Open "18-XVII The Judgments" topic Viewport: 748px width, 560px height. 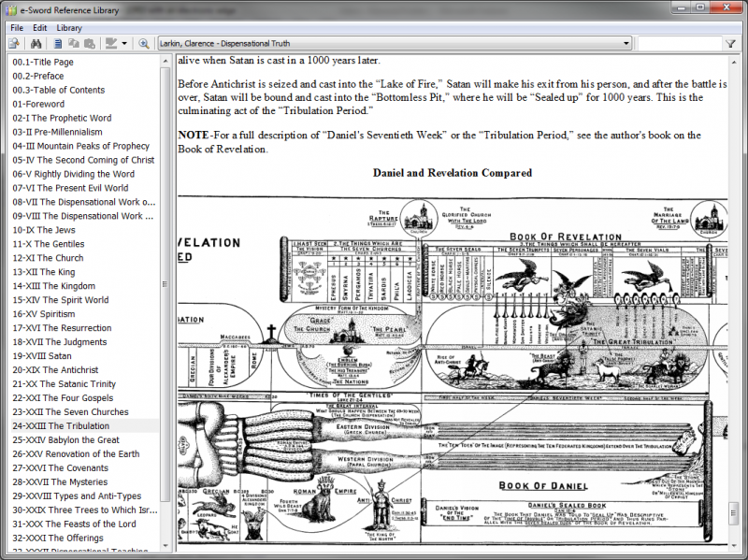point(60,341)
